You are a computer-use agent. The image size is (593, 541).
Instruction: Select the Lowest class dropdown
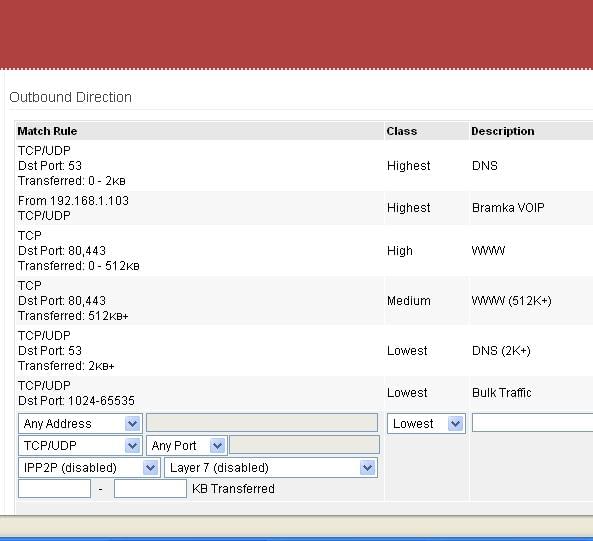coord(426,423)
